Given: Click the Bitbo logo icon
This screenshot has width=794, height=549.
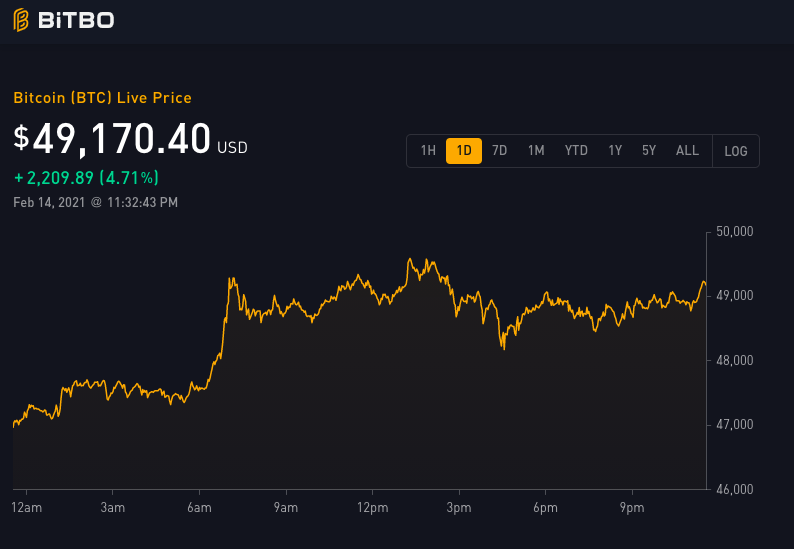Looking at the screenshot, I should (21, 20).
